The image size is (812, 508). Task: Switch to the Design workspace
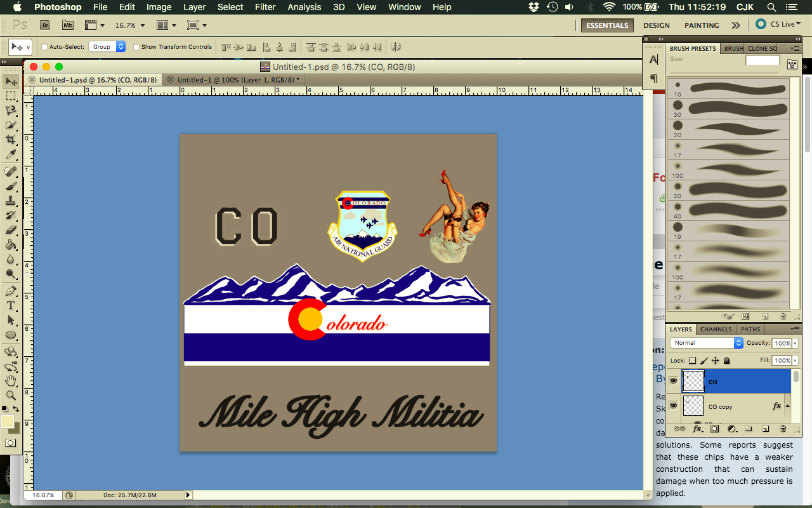[x=656, y=25]
